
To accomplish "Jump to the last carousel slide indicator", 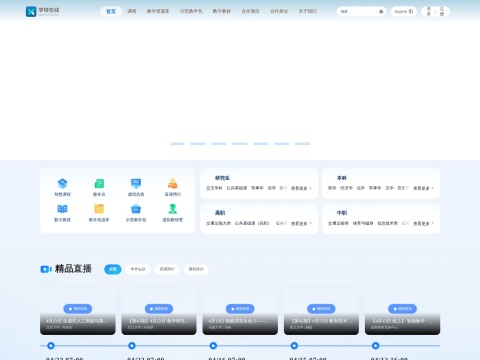I will 303,144.
